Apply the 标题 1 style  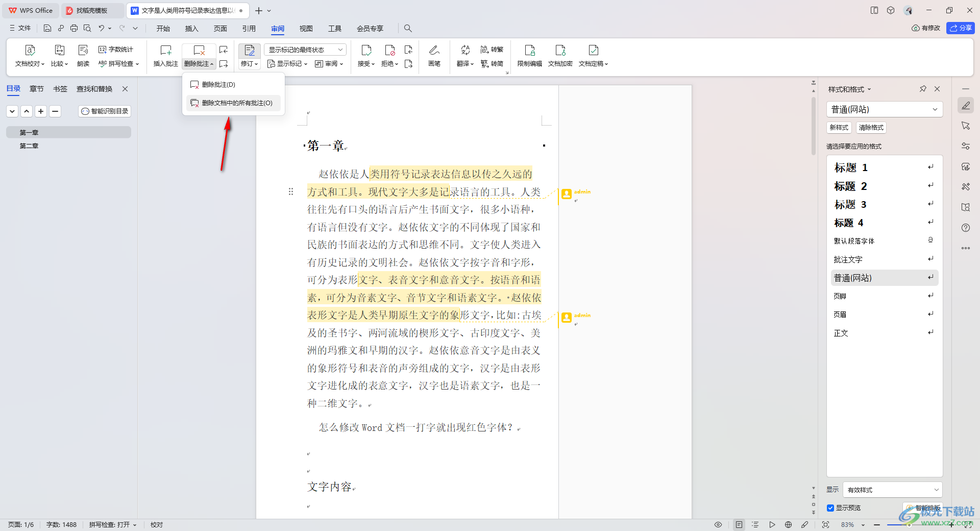tap(885, 167)
